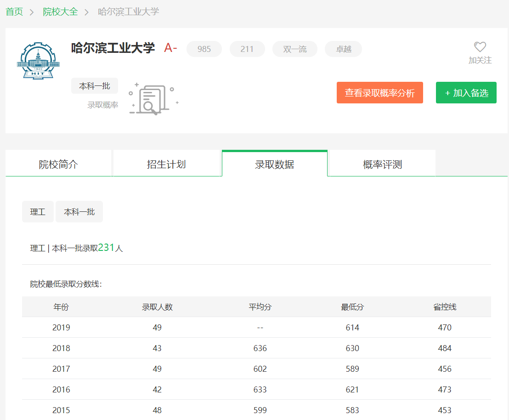Click the 453 control line cell

tap(445, 410)
